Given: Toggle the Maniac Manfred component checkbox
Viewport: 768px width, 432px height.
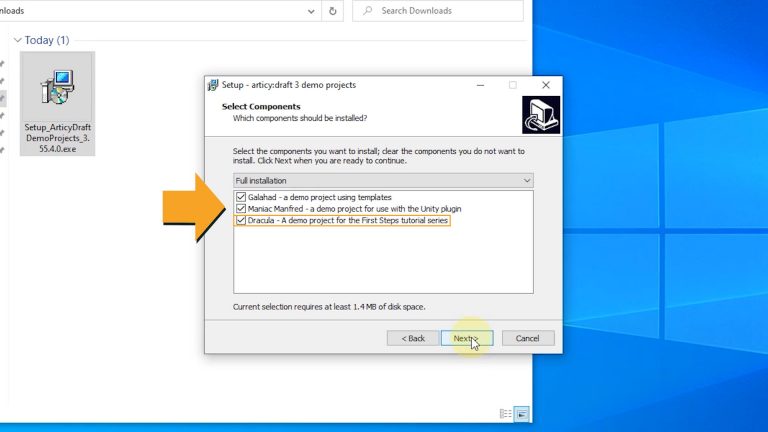Looking at the screenshot, I should pos(240,209).
